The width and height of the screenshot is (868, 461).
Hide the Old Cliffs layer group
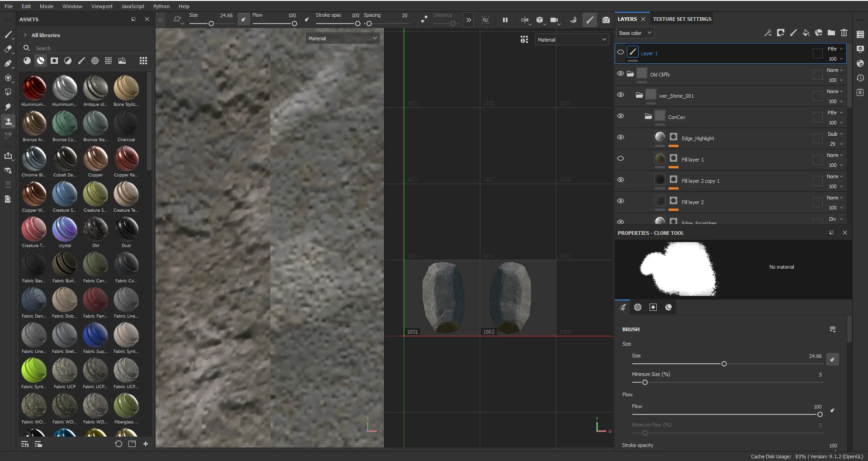(x=621, y=73)
